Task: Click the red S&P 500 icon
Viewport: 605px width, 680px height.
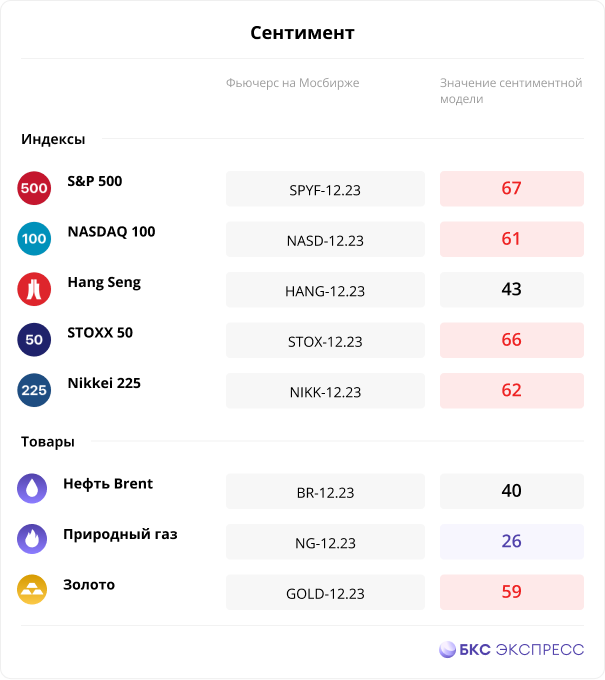Action: [x=34, y=188]
